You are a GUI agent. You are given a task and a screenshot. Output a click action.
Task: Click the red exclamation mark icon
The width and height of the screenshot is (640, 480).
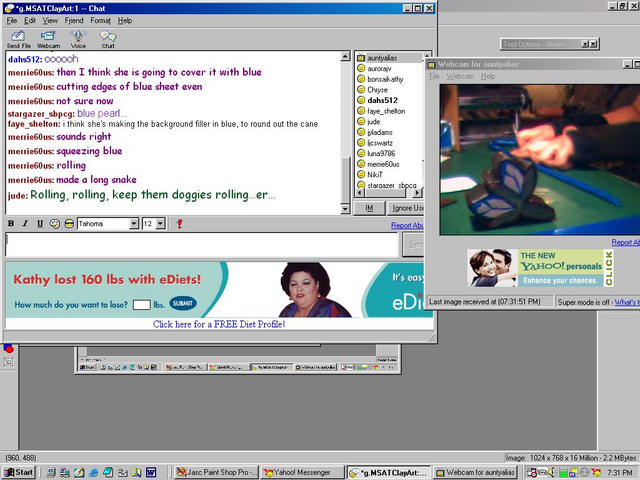(x=179, y=224)
